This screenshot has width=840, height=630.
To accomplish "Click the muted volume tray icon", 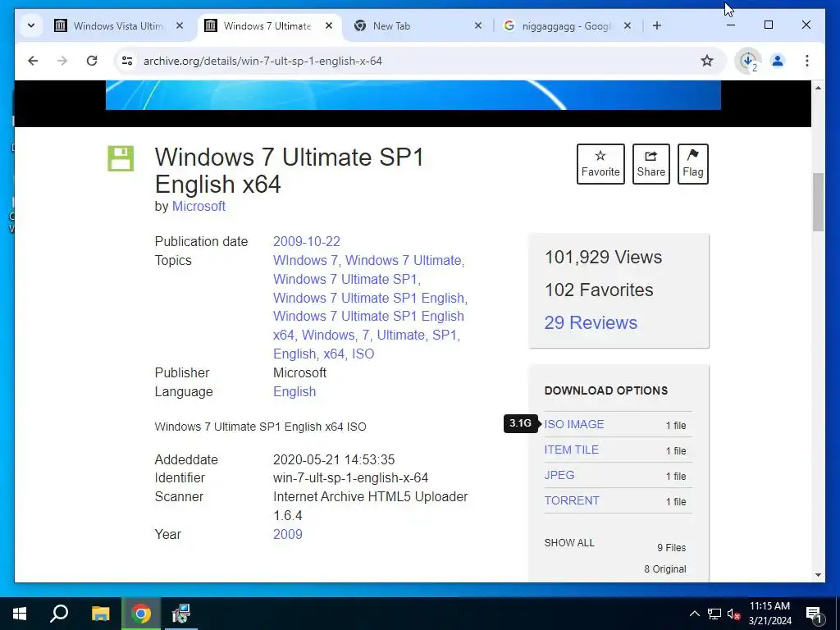I will tap(733, 614).
